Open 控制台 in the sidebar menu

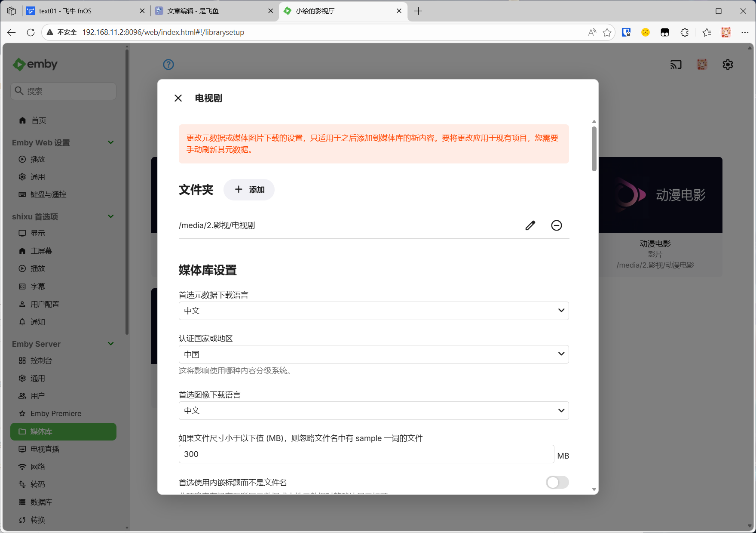click(x=41, y=360)
